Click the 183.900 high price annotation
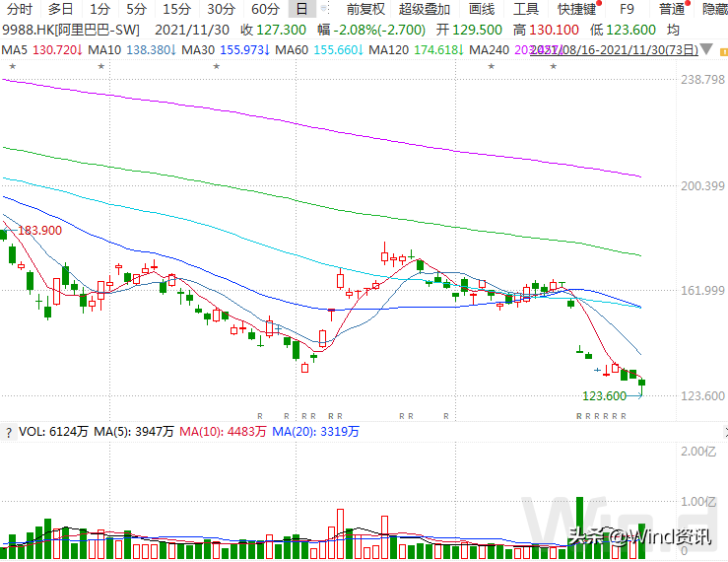The height and width of the screenshot is (562, 728). [39, 231]
